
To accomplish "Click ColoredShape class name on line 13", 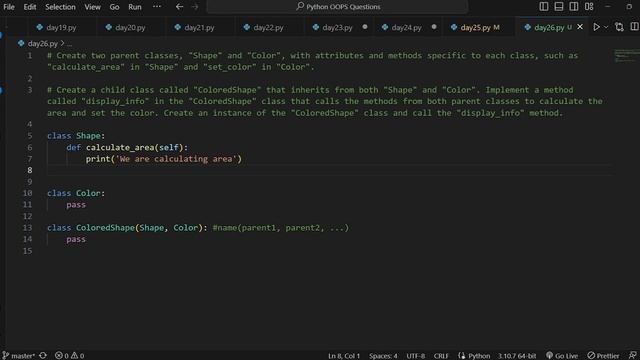I will click(105, 228).
